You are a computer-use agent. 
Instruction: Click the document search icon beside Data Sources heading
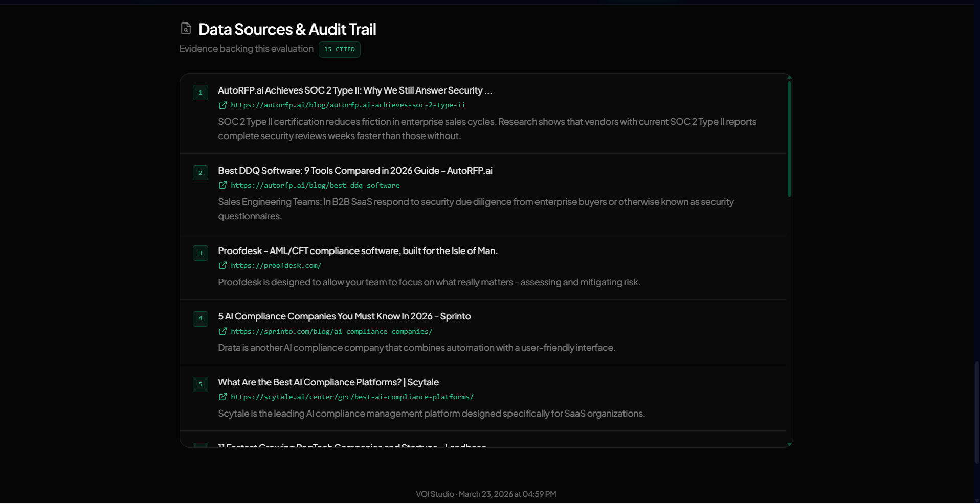(x=186, y=29)
